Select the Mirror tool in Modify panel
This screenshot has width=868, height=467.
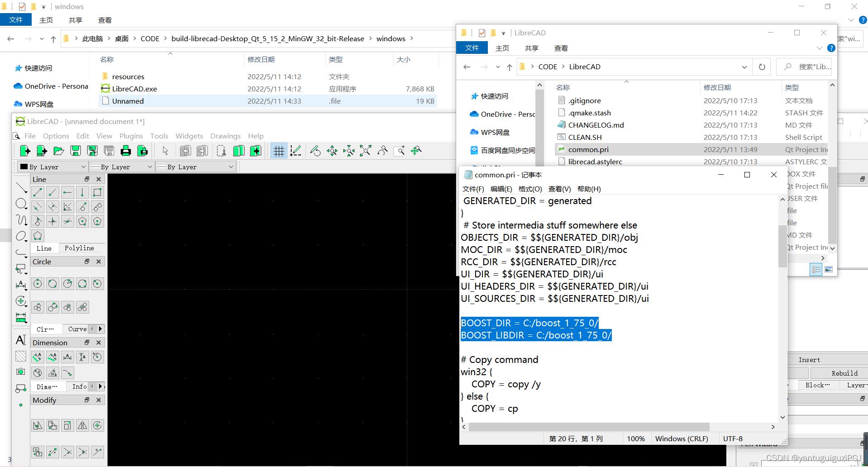pos(82,425)
